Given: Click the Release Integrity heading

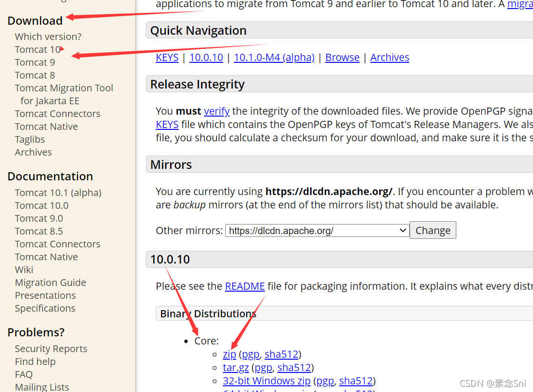Looking at the screenshot, I should pos(197,85).
